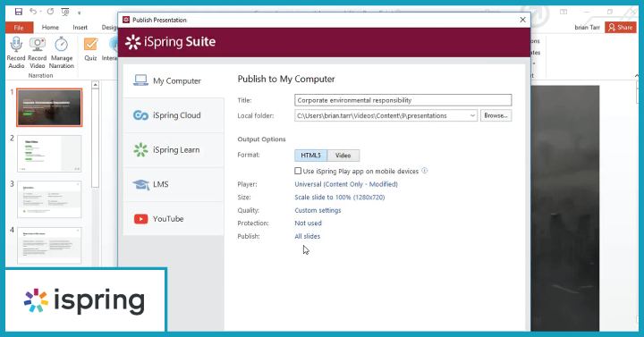This screenshot has width=644, height=337.
Task: Select the YouTube publish destination
Action: (x=174, y=219)
